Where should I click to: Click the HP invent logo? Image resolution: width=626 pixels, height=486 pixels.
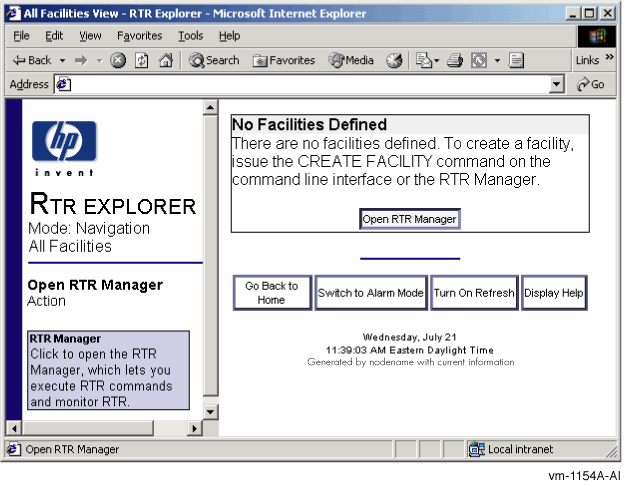pos(64,148)
